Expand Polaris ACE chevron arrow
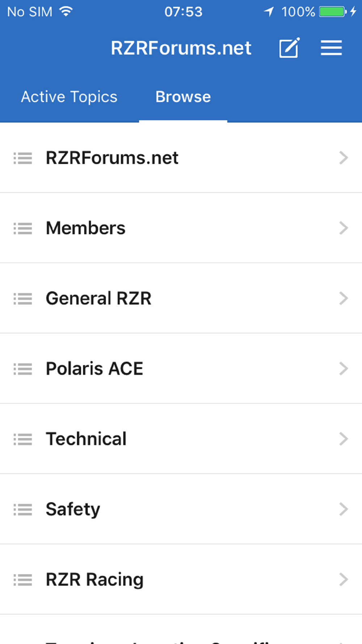The height and width of the screenshot is (644, 362). (344, 369)
